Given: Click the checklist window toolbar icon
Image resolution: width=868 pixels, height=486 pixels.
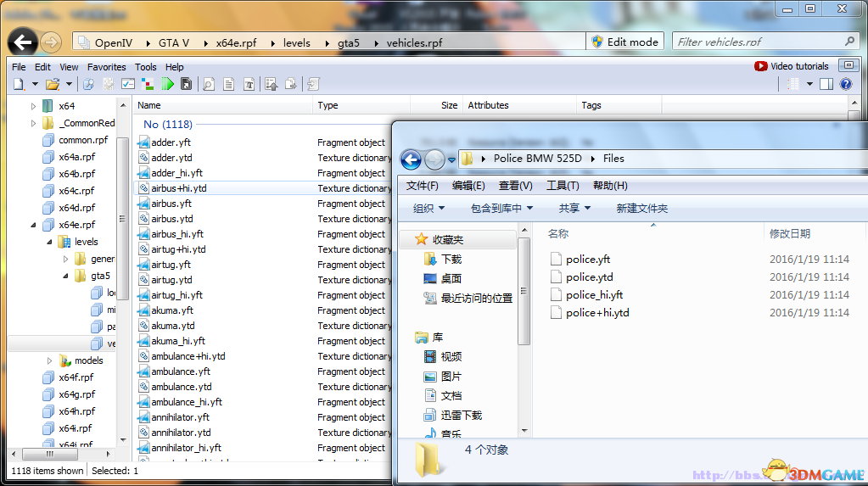Looking at the screenshot, I should (x=128, y=84).
